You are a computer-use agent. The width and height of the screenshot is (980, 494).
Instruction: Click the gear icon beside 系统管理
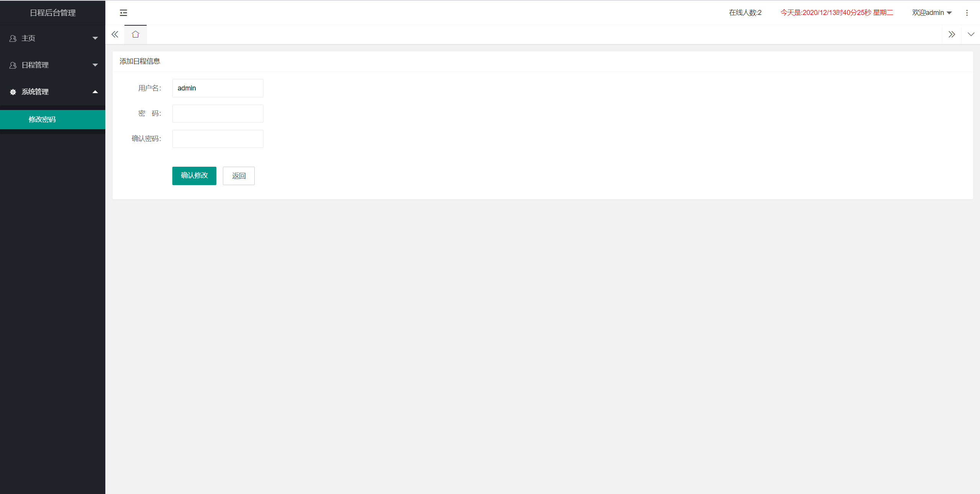pyautogui.click(x=13, y=92)
